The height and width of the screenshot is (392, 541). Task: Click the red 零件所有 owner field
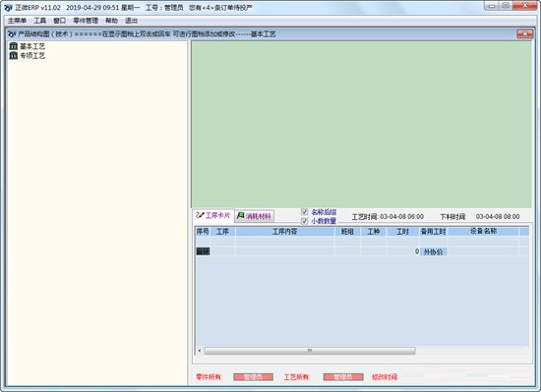coord(253,377)
